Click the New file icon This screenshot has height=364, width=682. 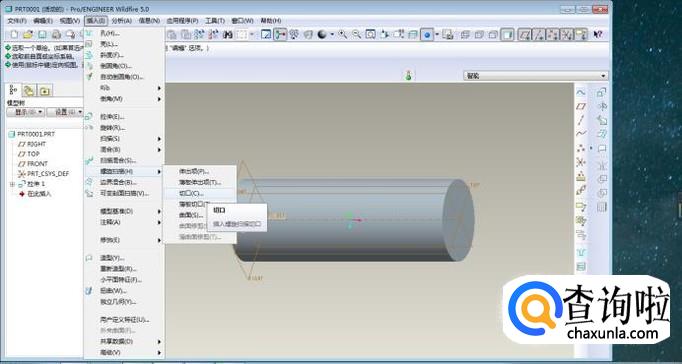14,34
